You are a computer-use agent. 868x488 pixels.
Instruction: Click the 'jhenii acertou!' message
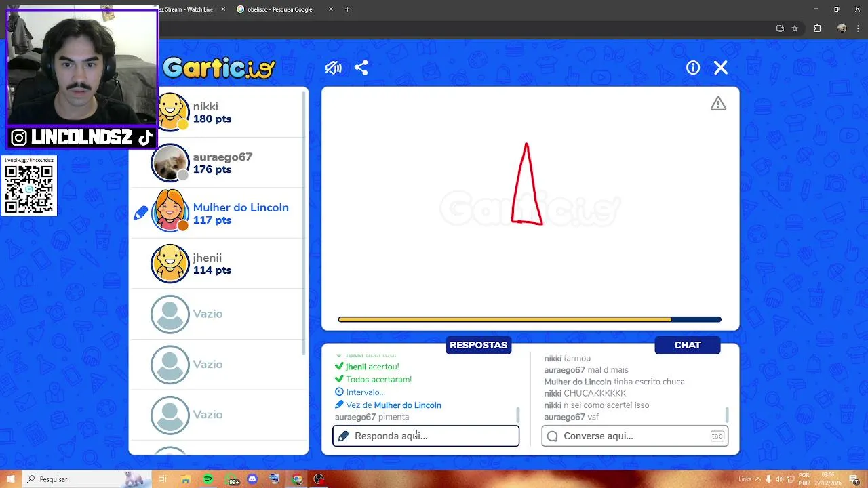click(x=367, y=367)
